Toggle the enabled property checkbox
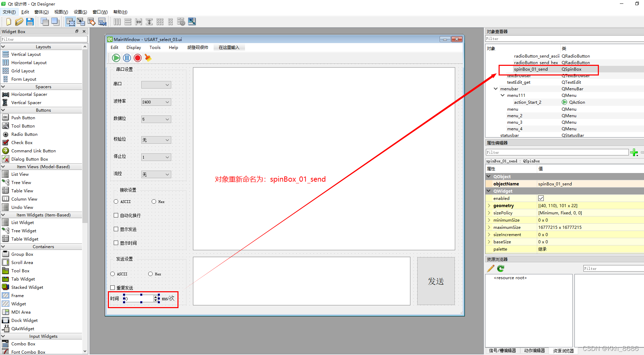This screenshot has height=355, width=644. coord(541,198)
